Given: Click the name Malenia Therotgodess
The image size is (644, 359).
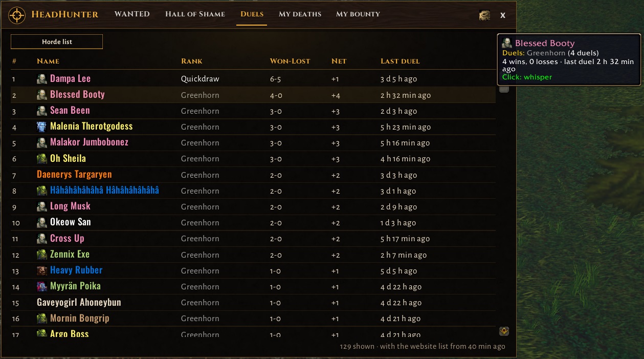Looking at the screenshot, I should coord(91,126).
